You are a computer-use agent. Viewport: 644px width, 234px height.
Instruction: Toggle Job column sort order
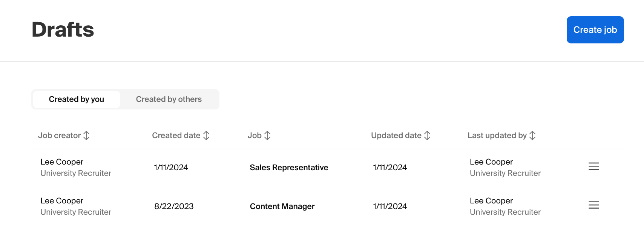point(268,135)
